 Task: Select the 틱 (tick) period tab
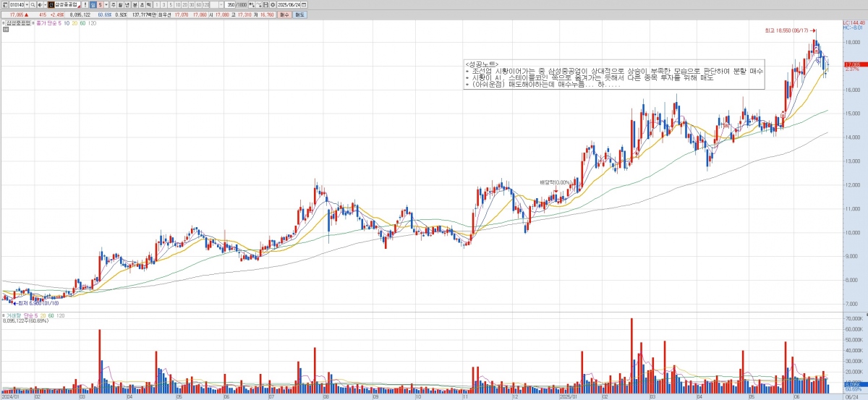click(x=148, y=4)
